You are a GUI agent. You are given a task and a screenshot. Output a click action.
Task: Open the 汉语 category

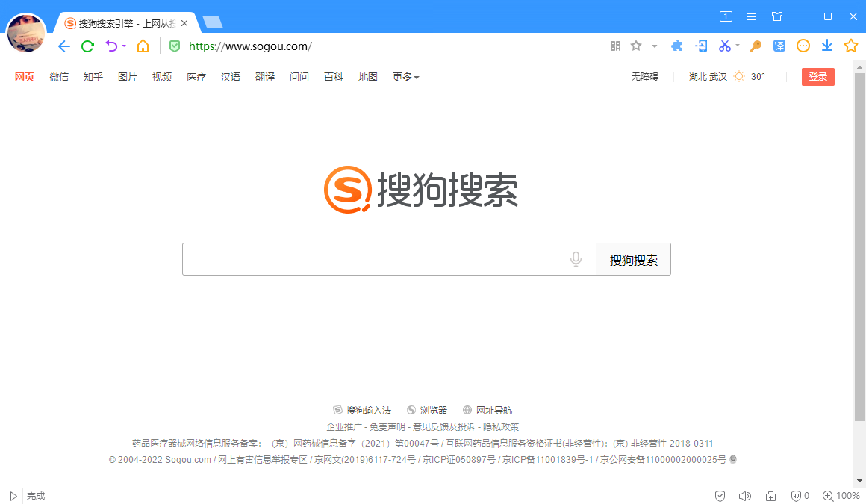pos(230,77)
